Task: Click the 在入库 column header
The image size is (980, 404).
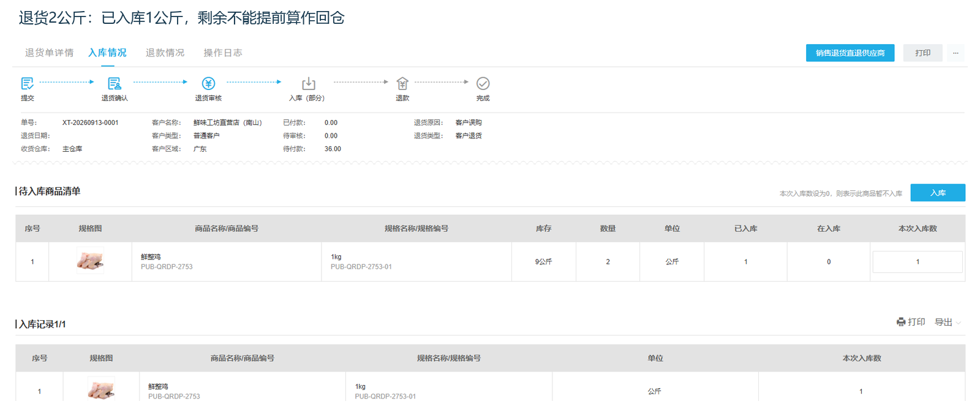Action: 828,228
